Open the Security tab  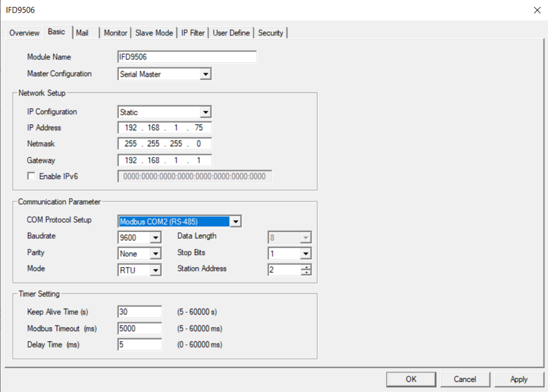(x=270, y=33)
